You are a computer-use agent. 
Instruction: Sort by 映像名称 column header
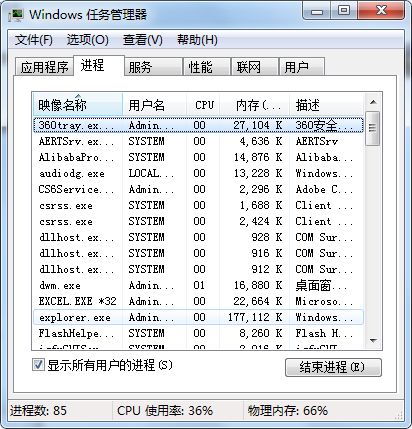point(78,105)
